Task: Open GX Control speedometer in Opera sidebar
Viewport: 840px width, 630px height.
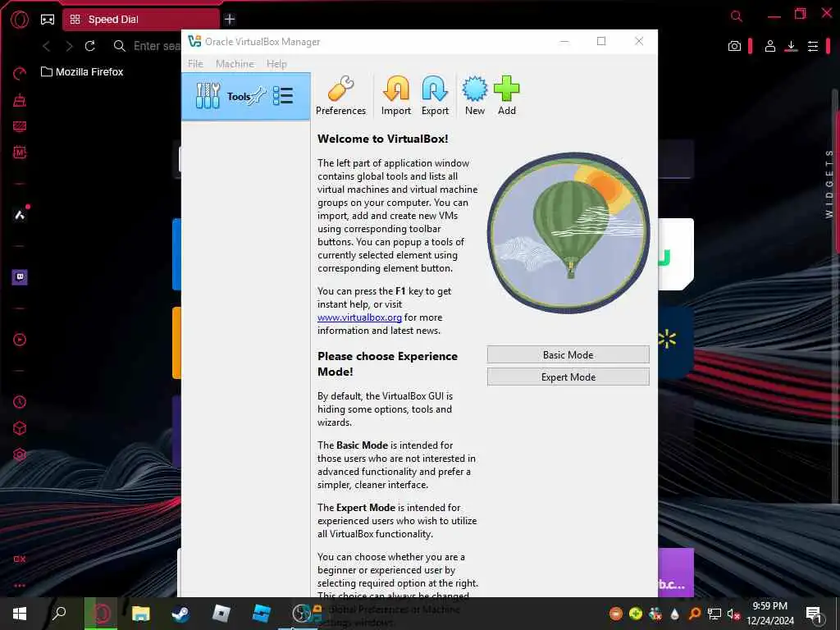Action: tap(20, 74)
